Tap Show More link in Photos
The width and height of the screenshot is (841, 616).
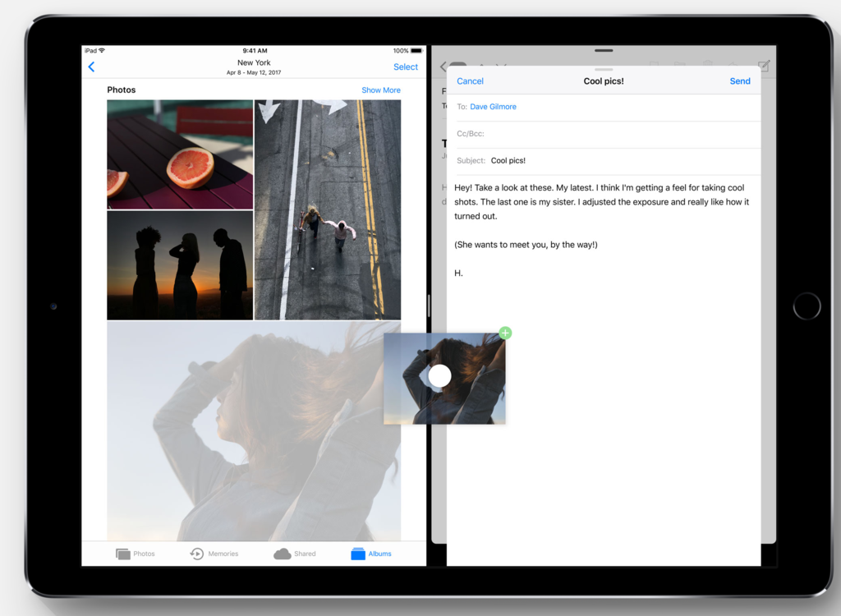pyautogui.click(x=381, y=90)
